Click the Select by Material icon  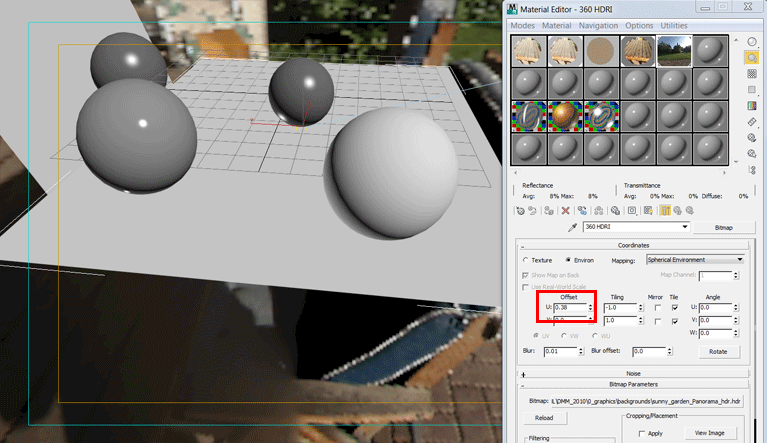click(752, 154)
